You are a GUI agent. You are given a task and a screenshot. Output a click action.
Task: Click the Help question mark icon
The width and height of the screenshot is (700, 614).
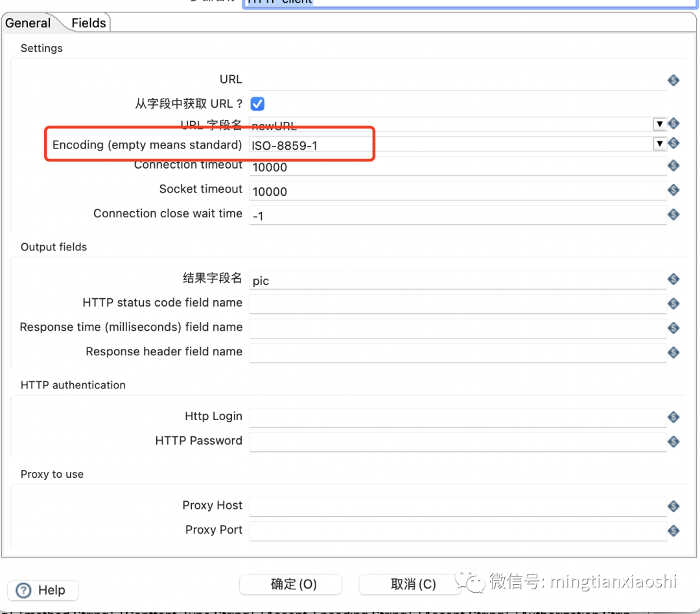coord(24,590)
